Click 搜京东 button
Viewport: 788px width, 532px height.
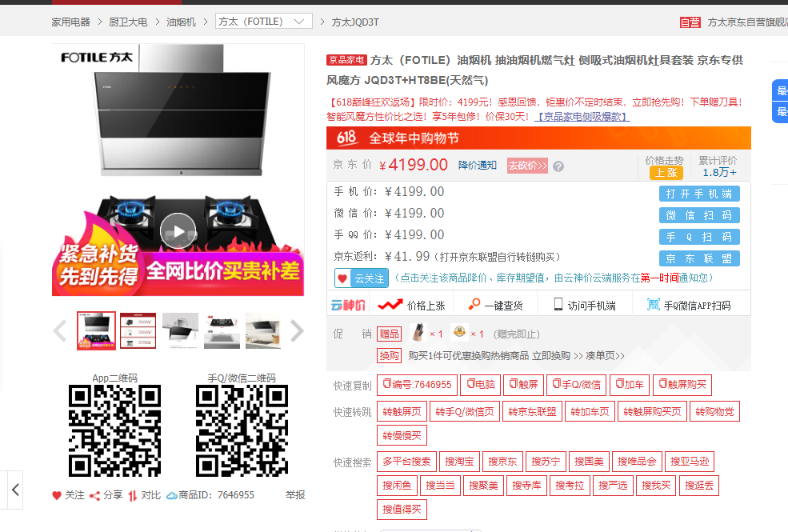(x=502, y=461)
